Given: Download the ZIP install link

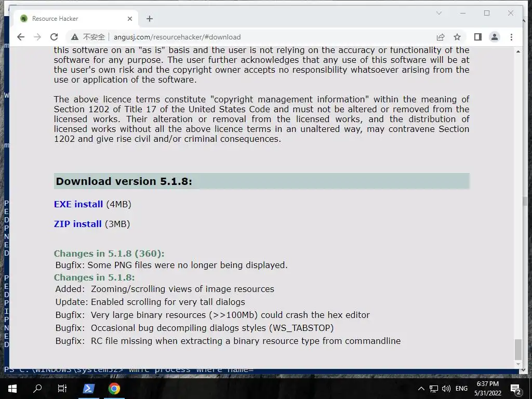Looking at the screenshot, I should [78, 224].
